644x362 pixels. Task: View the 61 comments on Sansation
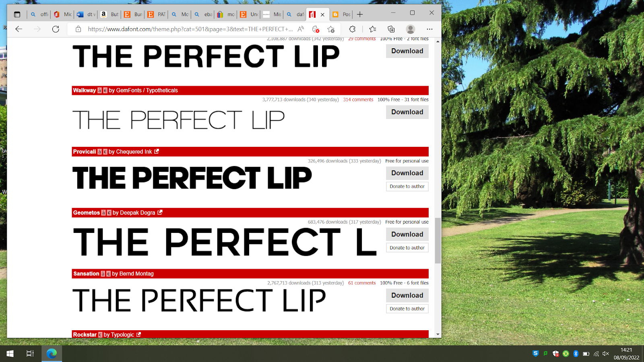(x=362, y=283)
